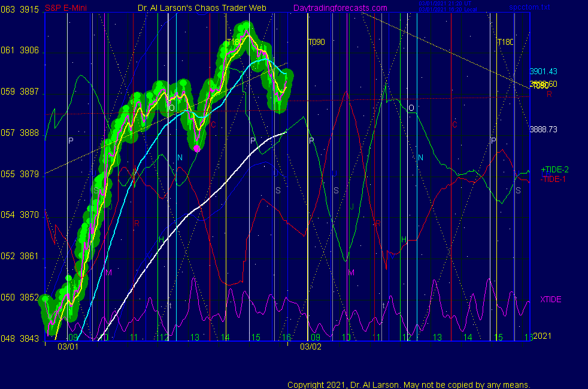Click the 03/02 date marker on axis
Image resolution: width=588 pixels, height=389 pixels.
311,347
